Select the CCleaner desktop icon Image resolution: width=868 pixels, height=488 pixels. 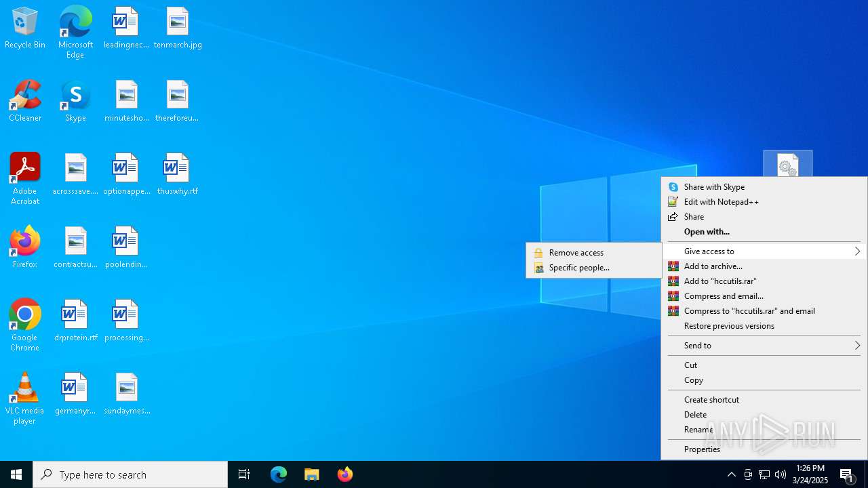pyautogui.click(x=25, y=102)
